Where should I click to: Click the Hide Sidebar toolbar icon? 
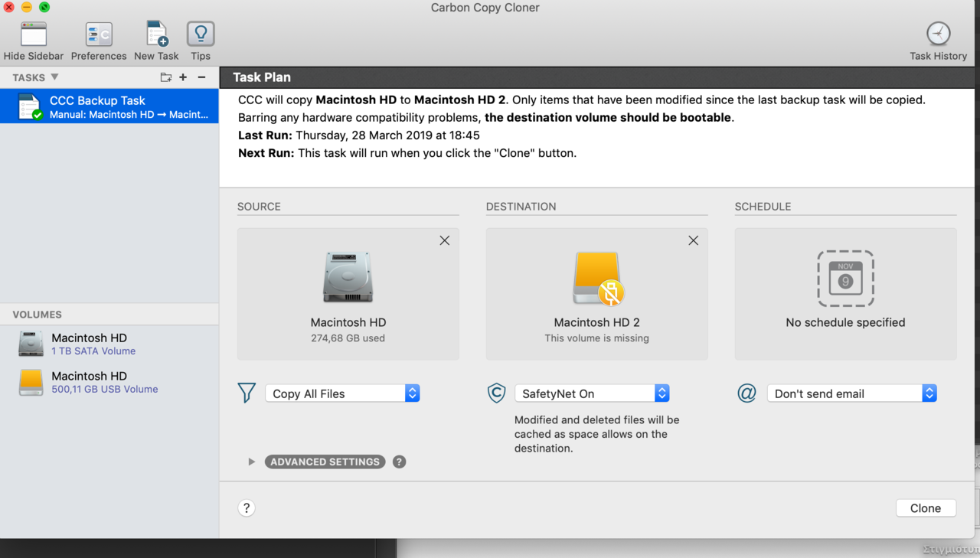34,34
